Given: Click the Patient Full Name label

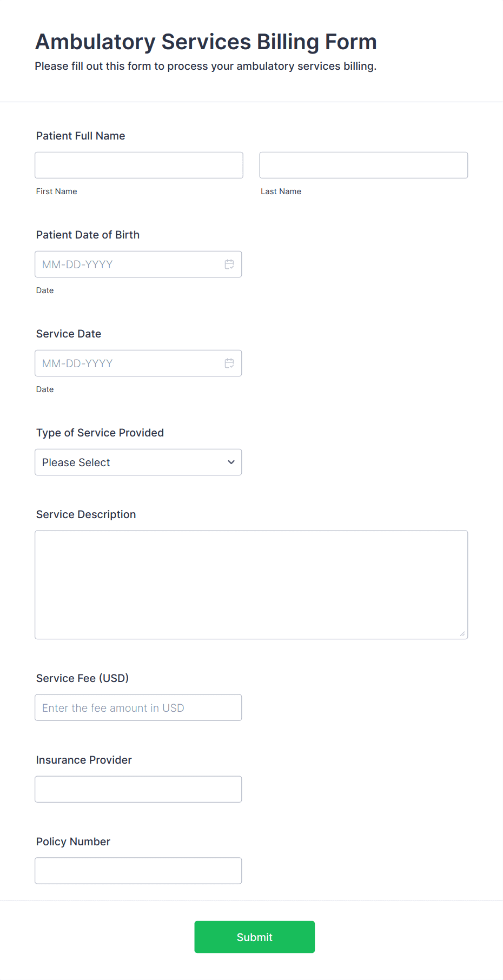Looking at the screenshot, I should 81,136.
